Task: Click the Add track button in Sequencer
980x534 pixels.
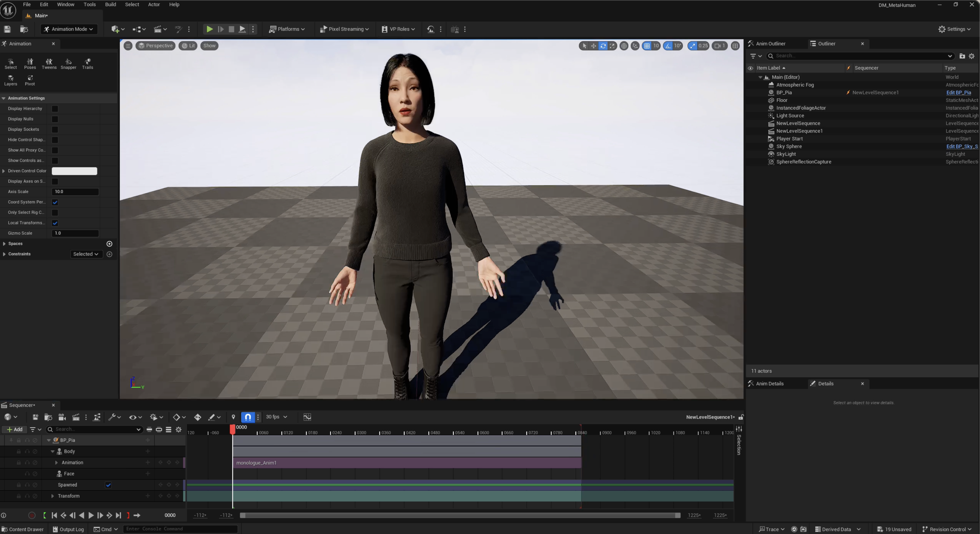Action: (x=15, y=429)
